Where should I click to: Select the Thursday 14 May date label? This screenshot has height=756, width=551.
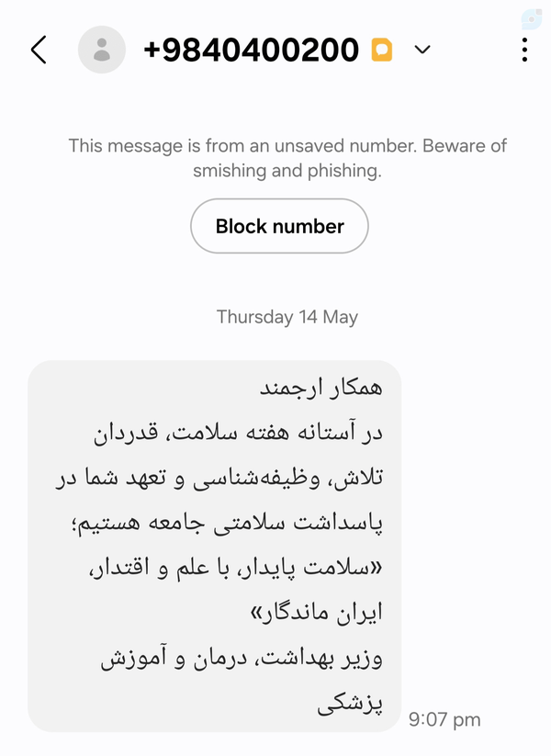pos(287,317)
